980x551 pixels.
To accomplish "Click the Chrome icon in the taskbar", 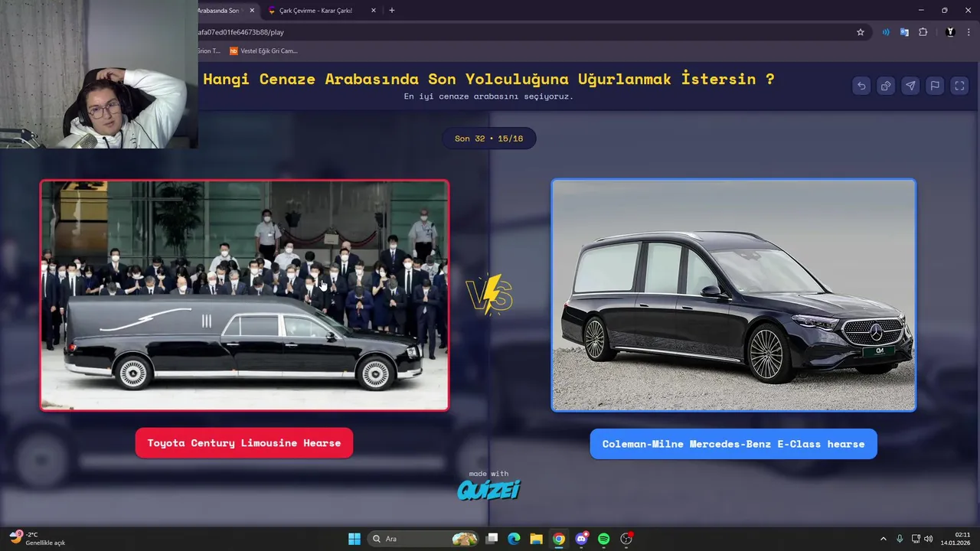I will (559, 539).
